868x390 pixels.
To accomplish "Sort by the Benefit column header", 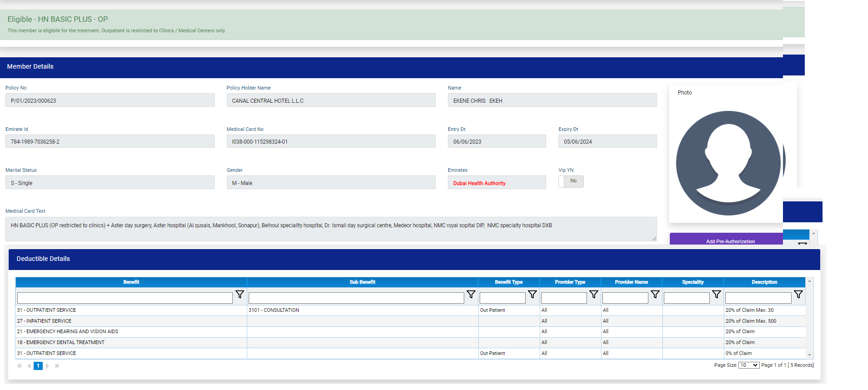I will (131, 282).
